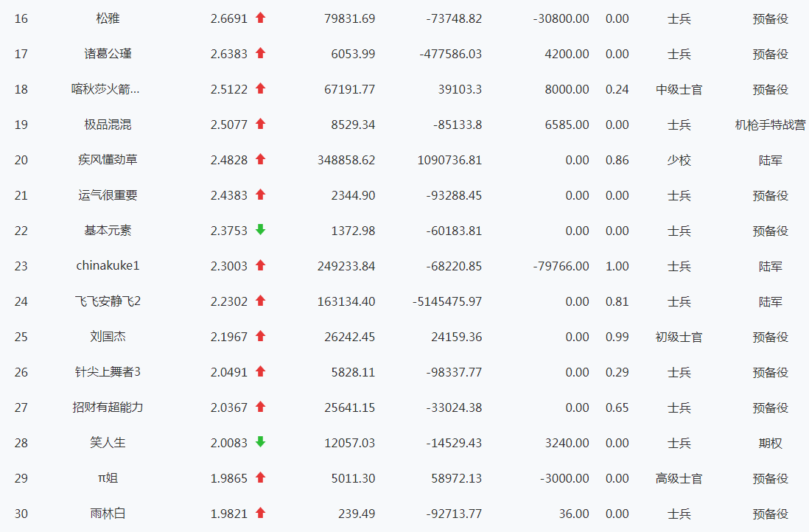Open the 喀秋莎火箭… username link
809x532 pixels.
(x=108, y=89)
